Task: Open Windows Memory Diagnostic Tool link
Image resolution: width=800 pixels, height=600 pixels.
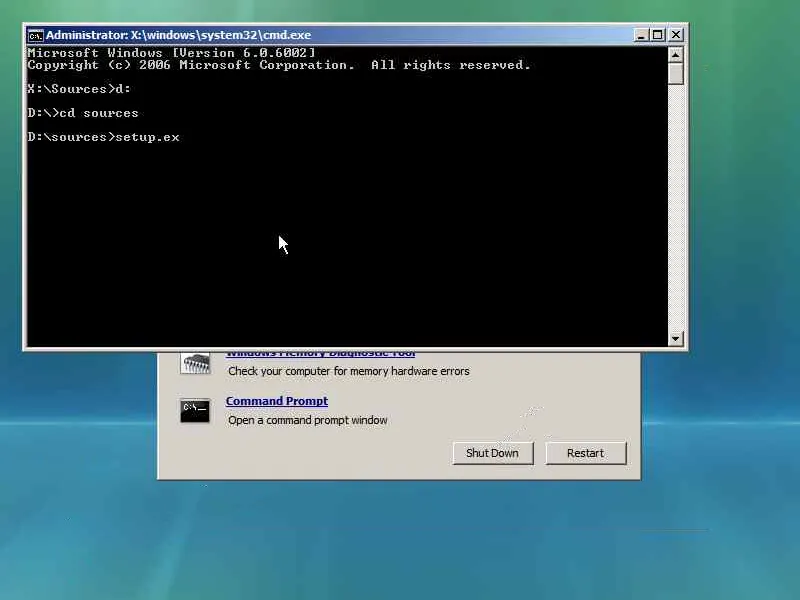Action: point(320,354)
